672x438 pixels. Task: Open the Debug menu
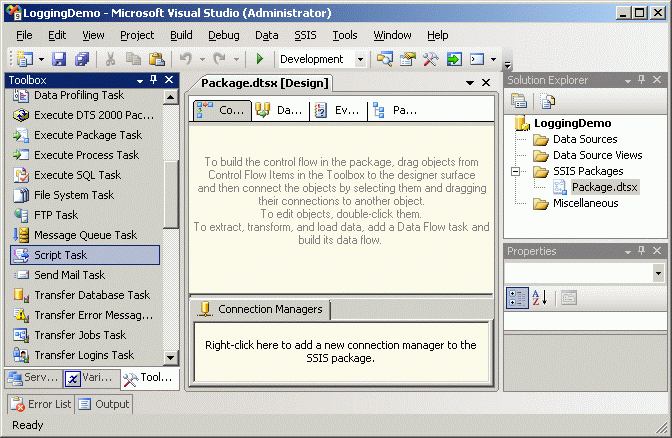point(224,35)
